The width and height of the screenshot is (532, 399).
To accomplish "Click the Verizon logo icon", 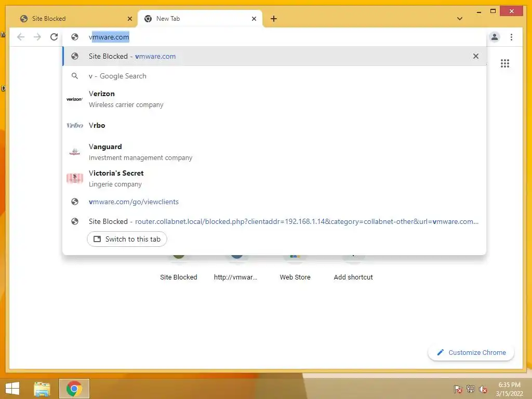I will click(x=75, y=99).
